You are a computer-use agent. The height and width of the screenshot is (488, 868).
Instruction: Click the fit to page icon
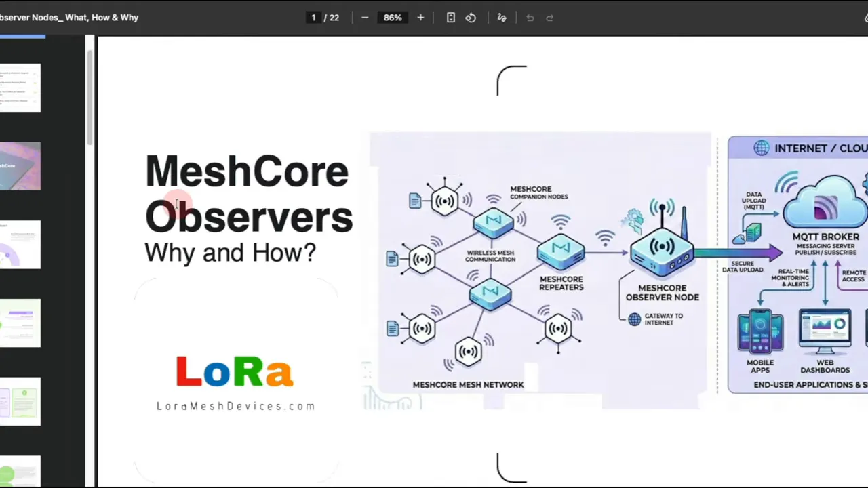[451, 18]
